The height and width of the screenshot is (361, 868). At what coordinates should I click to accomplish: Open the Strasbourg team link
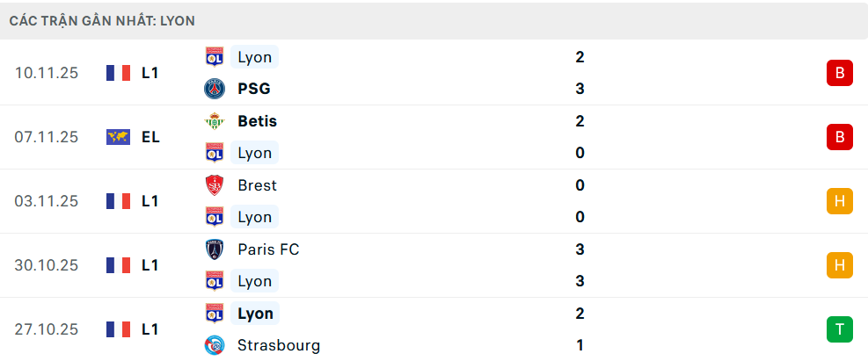[x=278, y=345]
